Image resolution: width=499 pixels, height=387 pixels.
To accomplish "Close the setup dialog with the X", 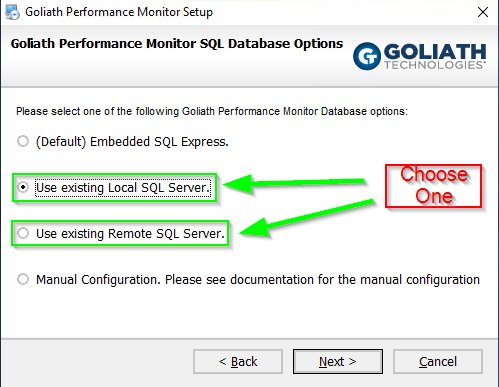I will pos(483,12).
